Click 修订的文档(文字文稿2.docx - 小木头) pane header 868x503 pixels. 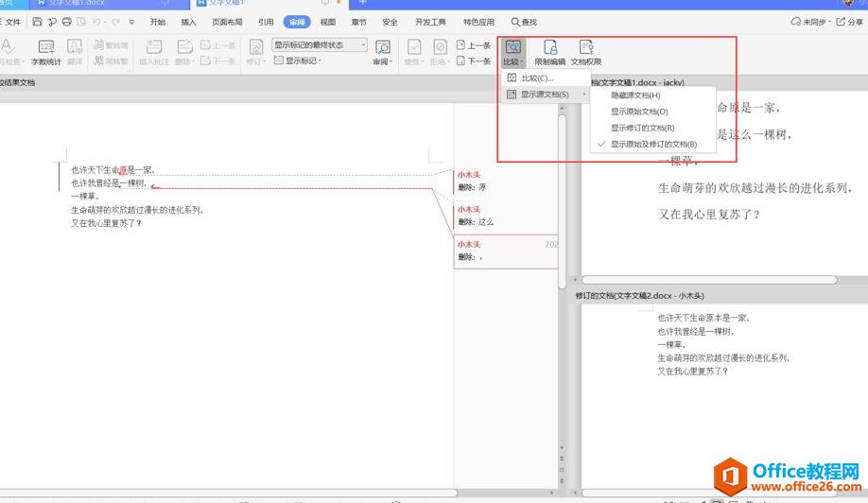click(x=640, y=296)
